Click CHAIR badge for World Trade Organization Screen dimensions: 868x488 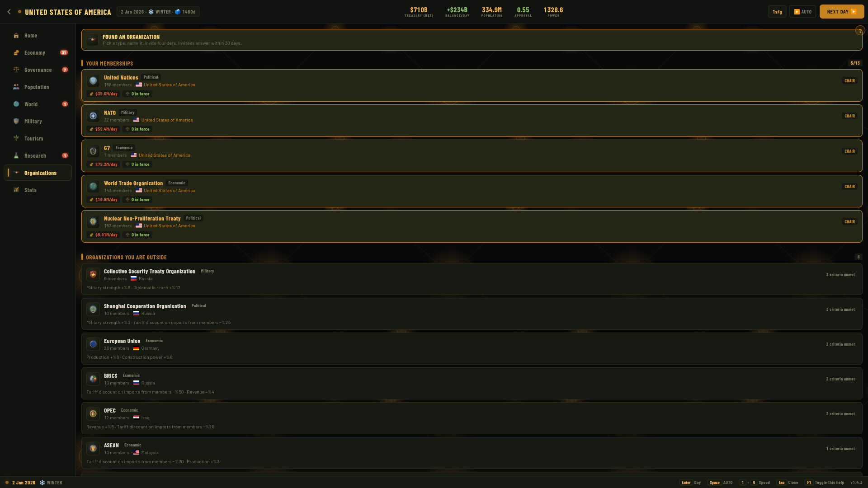(x=849, y=187)
